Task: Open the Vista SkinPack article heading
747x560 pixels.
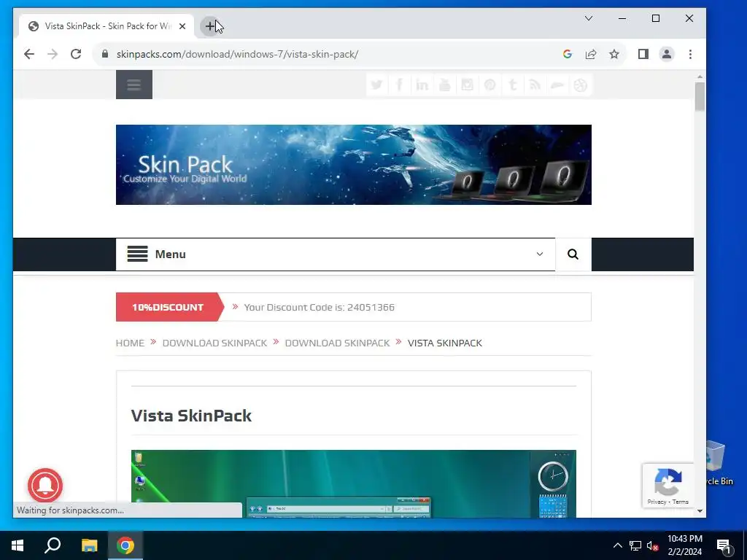Action: [191, 416]
